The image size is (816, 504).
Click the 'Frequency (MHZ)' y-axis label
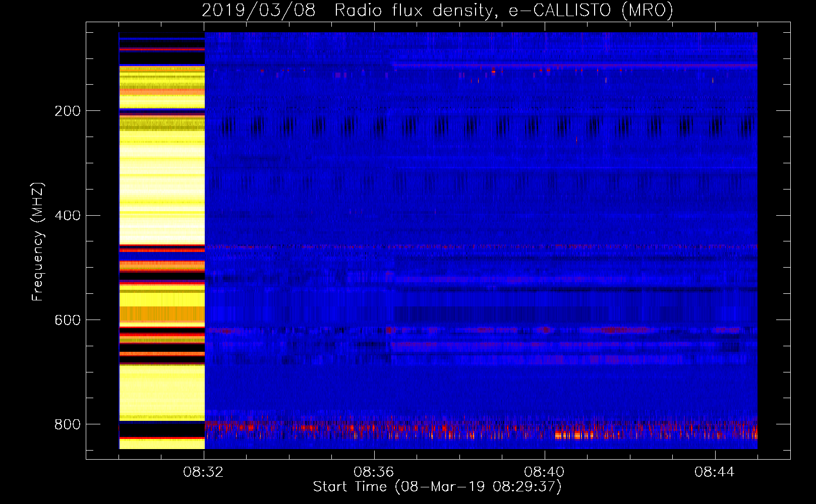point(38,242)
